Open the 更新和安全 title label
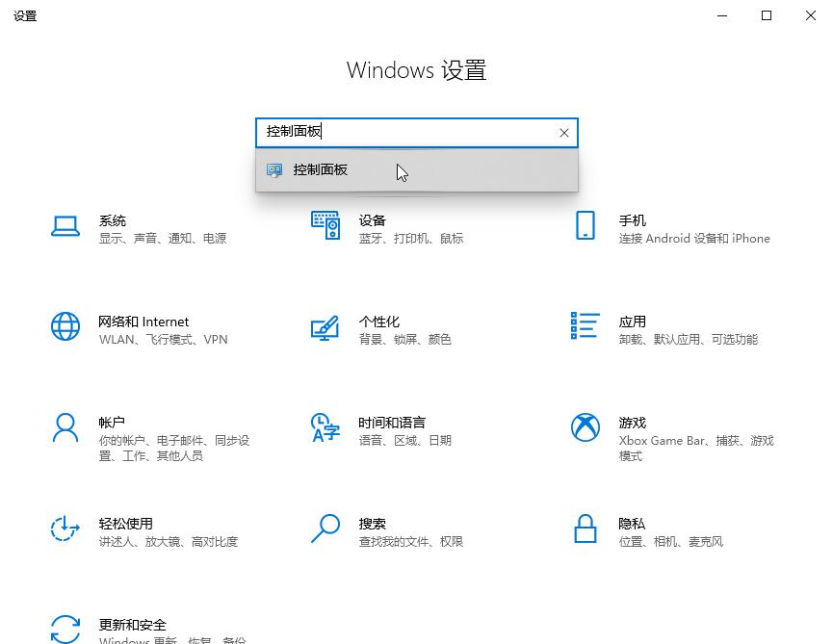 (x=133, y=625)
